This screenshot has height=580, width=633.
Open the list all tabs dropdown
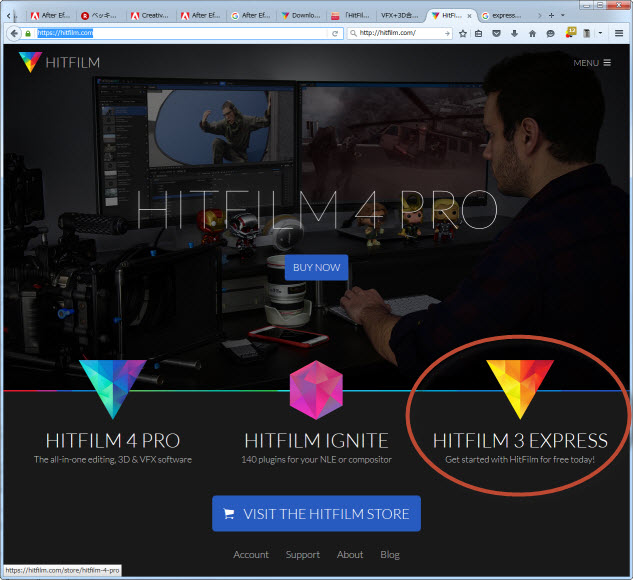pyautogui.click(x=563, y=15)
